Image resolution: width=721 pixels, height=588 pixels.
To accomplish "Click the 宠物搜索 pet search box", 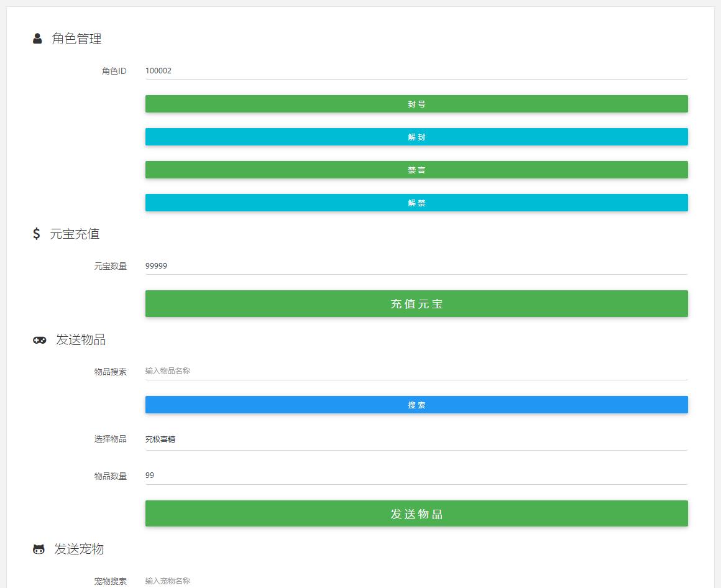I will click(x=416, y=581).
